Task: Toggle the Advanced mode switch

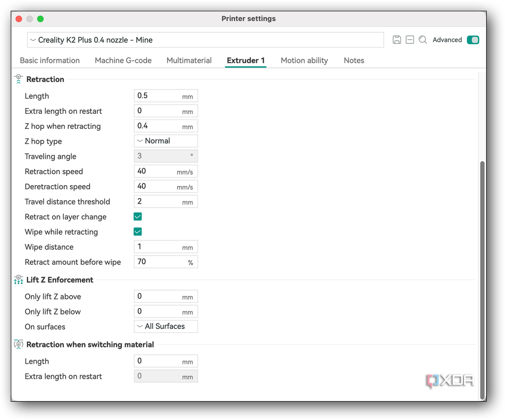Action: 473,40
